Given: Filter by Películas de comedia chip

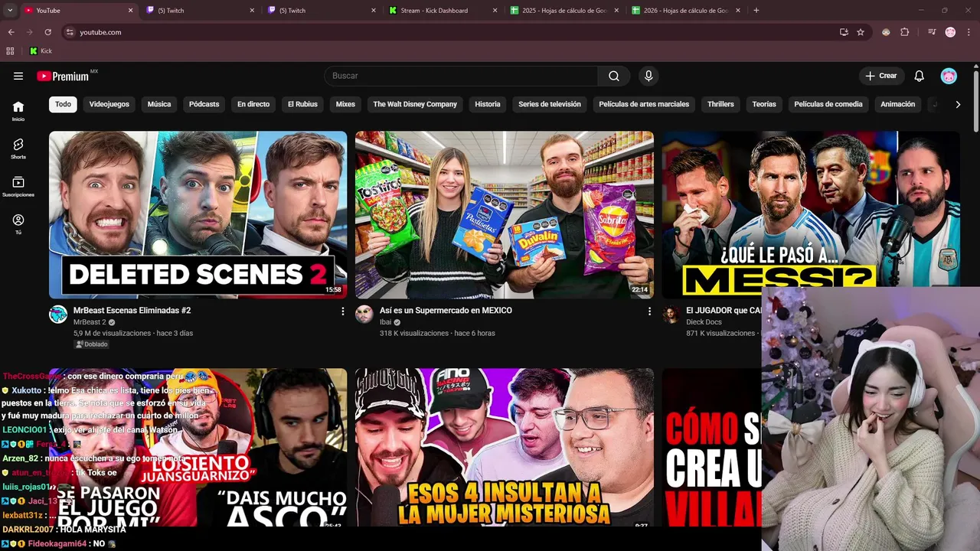Looking at the screenshot, I should [828, 104].
